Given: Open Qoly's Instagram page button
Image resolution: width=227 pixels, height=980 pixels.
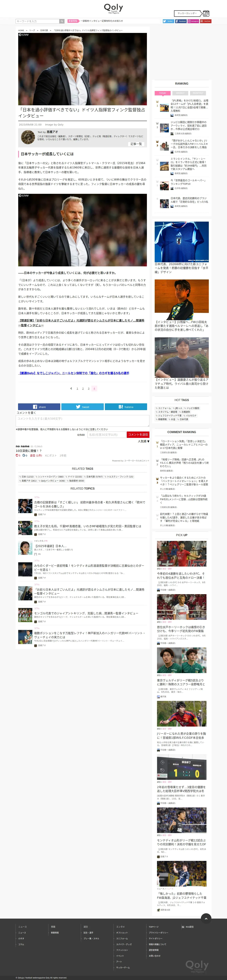Looking at the screenshot, I should 193,21.
